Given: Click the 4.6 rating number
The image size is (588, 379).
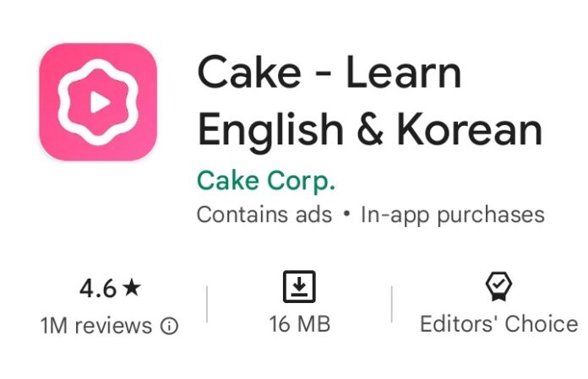Looking at the screenshot, I should click(98, 289).
